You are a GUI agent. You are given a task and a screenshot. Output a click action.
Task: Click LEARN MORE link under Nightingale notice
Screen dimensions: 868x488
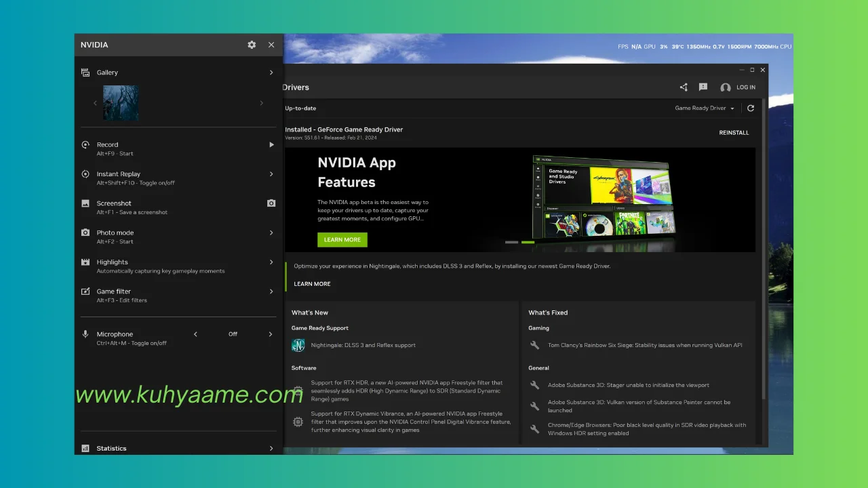tap(313, 284)
